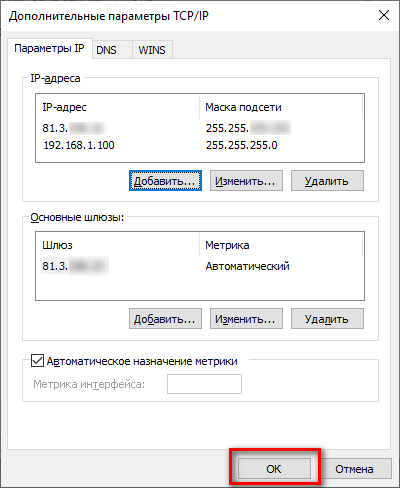Click Изменить in the Основные шлюзы group
This screenshot has width=400, height=488.
(x=246, y=319)
